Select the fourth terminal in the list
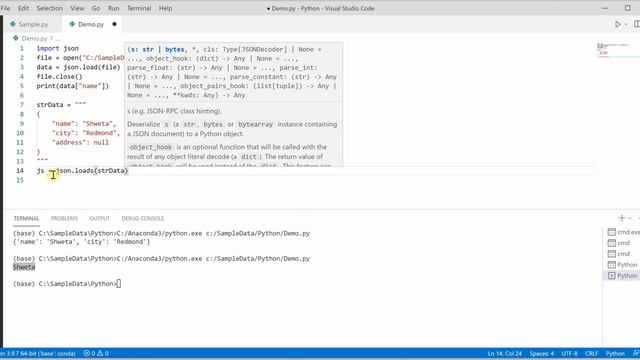 [623, 265]
